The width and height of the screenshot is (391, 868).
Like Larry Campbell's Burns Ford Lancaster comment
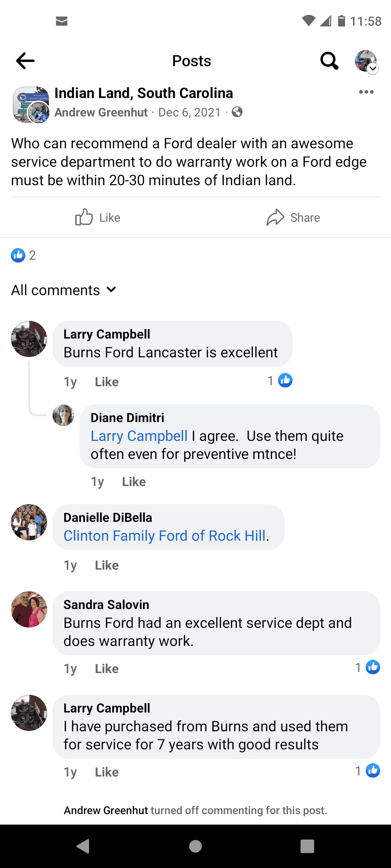[x=106, y=382]
